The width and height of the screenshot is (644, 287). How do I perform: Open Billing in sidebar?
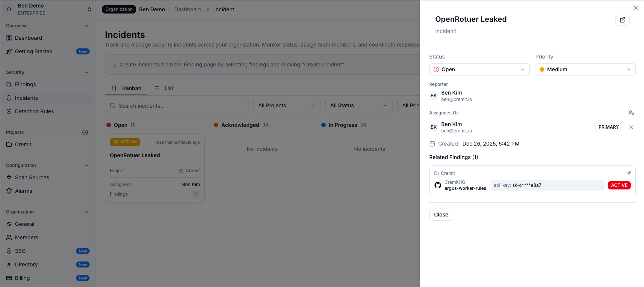coord(48,278)
